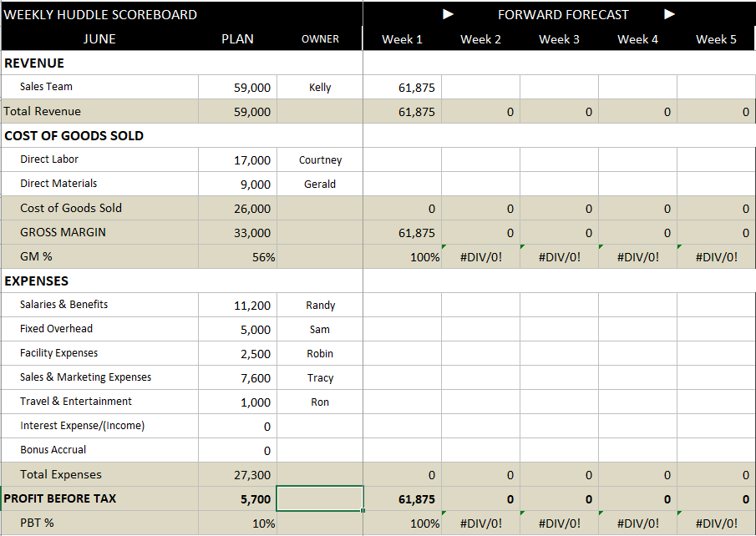Click PBT % Week 3 #DIV/0! error cell
Viewport: 756px width, 536px height.
[x=560, y=523]
